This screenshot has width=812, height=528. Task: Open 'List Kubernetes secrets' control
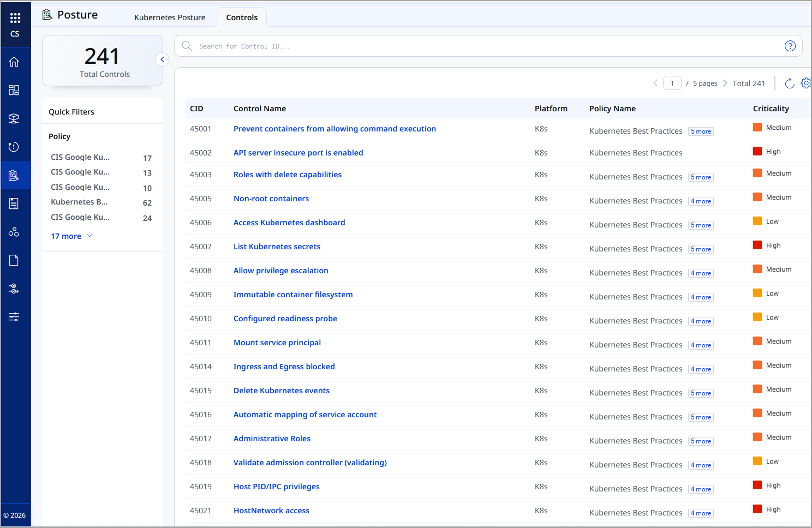(277, 247)
